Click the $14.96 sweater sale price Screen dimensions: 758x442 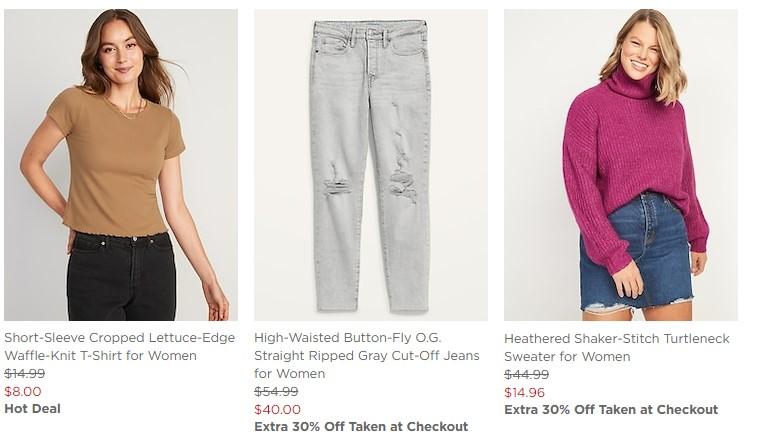click(524, 392)
